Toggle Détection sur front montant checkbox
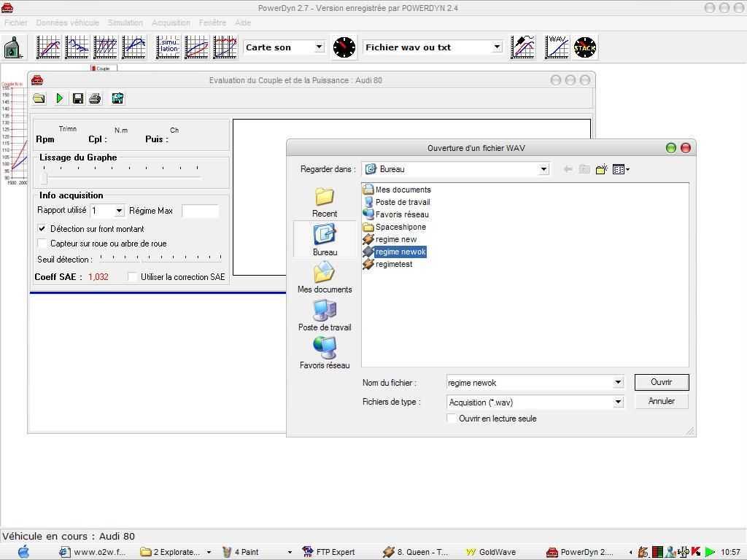 [42, 228]
